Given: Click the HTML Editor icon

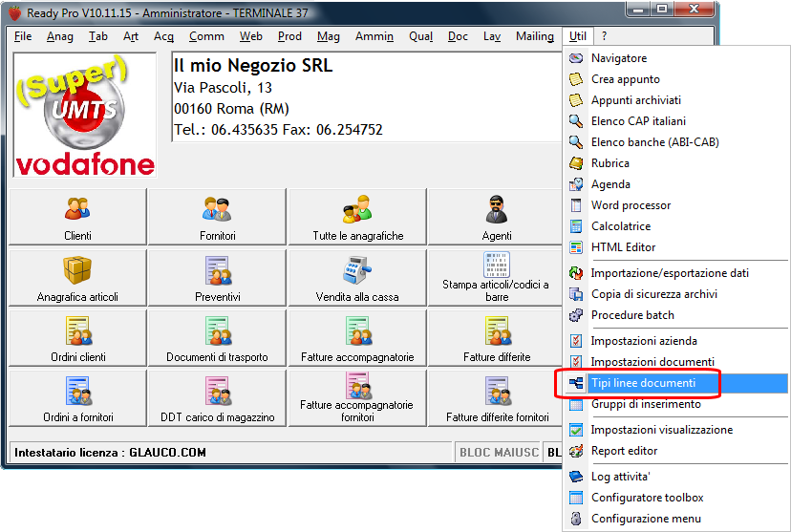Looking at the screenshot, I should (x=576, y=247).
